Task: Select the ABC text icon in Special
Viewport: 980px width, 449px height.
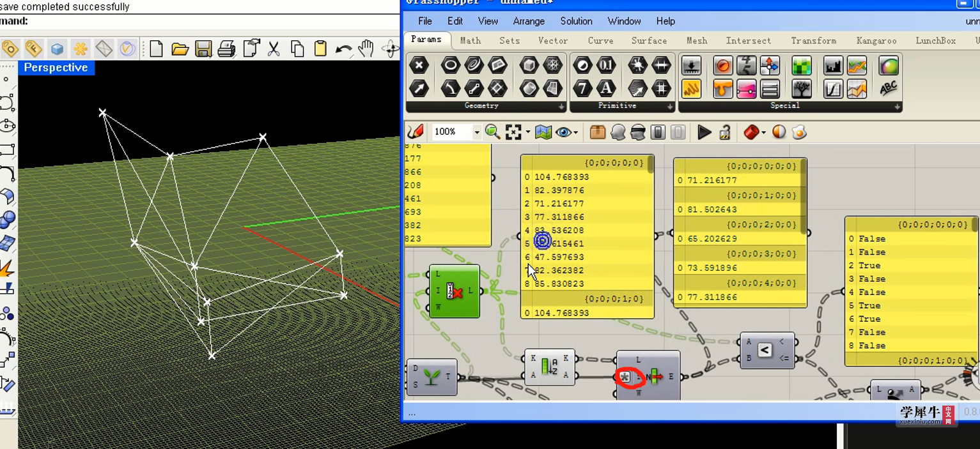Action: (889, 88)
